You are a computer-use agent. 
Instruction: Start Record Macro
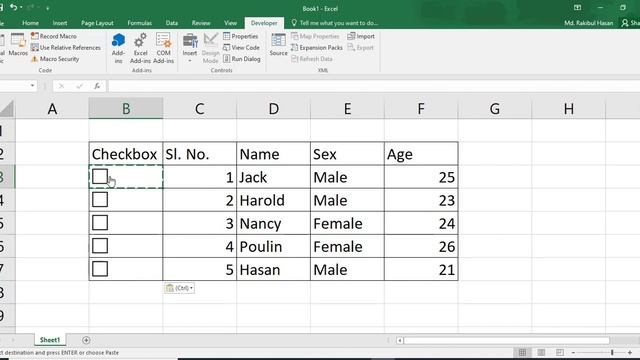[54, 36]
